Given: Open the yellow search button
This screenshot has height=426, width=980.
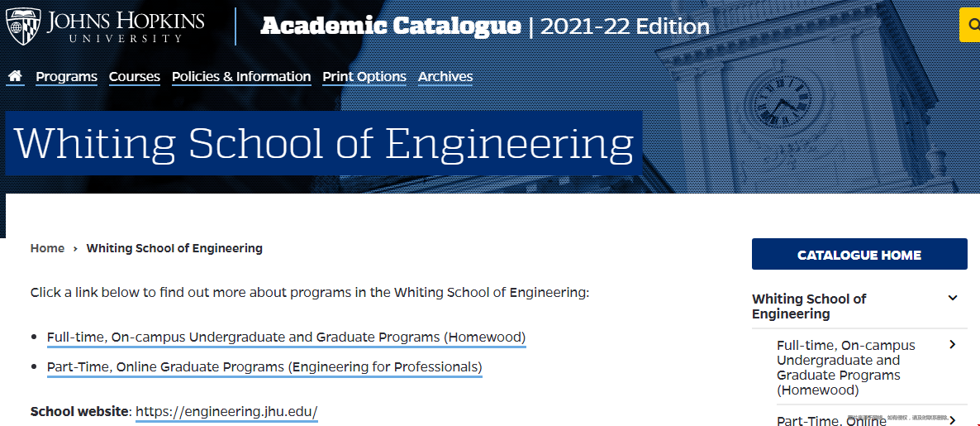Looking at the screenshot, I should point(970,25).
